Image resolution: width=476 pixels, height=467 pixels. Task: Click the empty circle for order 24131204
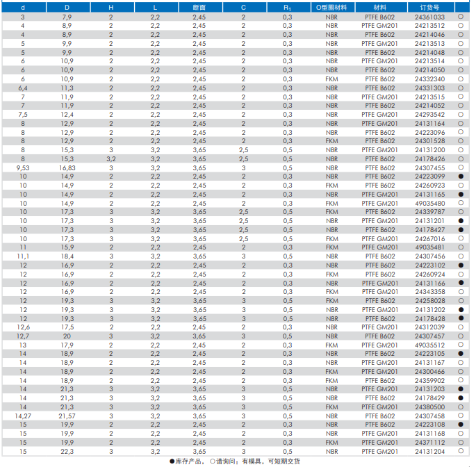[x=461, y=451]
